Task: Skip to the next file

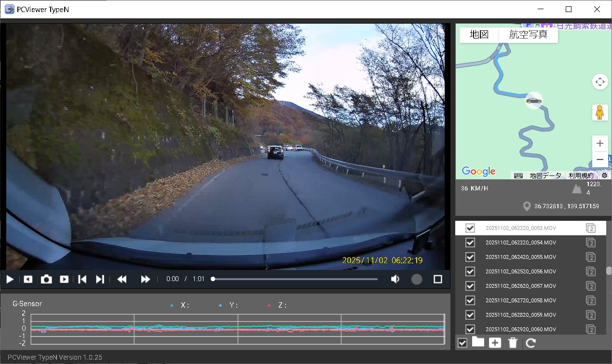Action: (x=100, y=279)
